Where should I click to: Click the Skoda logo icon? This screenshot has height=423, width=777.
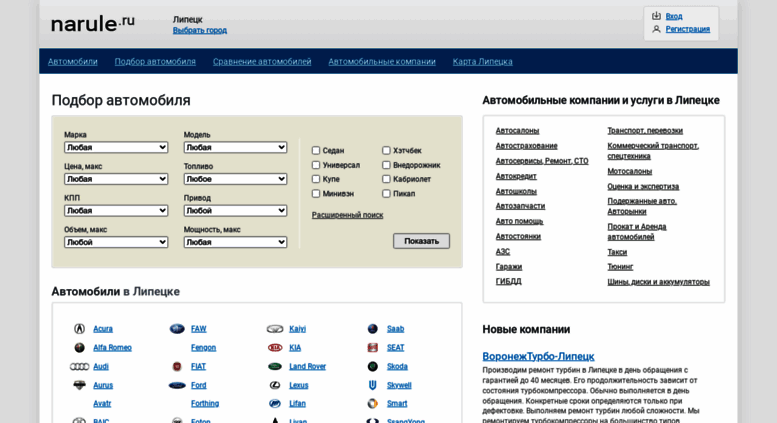(x=373, y=367)
